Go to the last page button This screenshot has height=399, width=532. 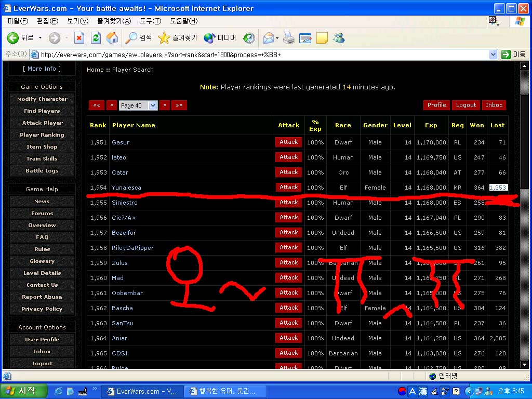point(179,105)
